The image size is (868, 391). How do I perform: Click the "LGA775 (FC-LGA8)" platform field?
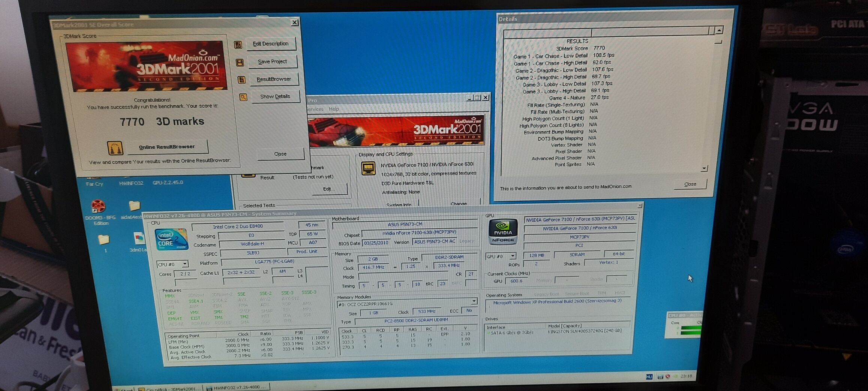coord(274,262)
